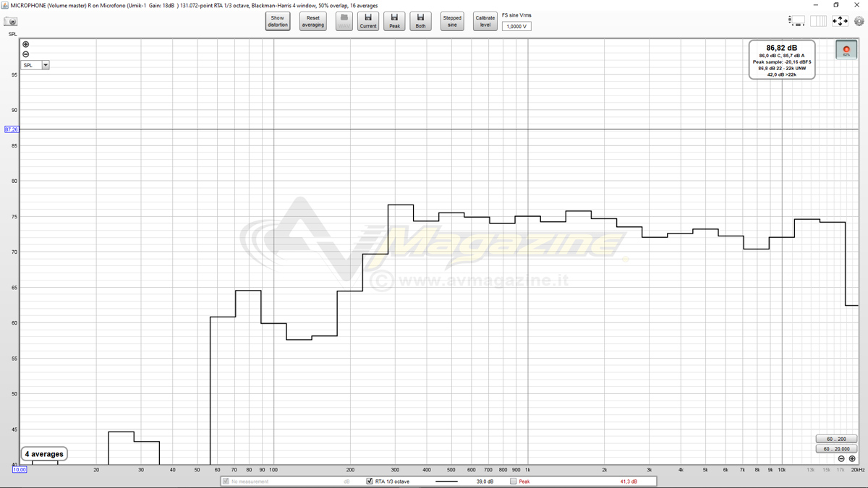The width and height of the screenshot is (868, 488).
Task: Click the Reset averaging button
Action: click(312, 21)
